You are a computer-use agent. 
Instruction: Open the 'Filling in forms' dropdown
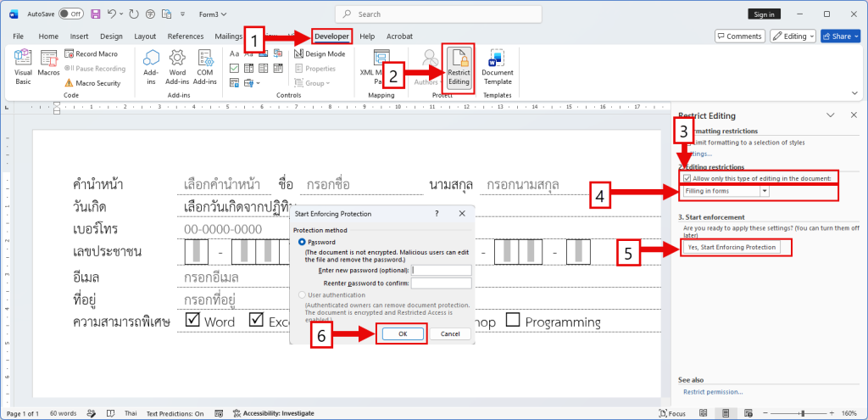tap(765, 191)
